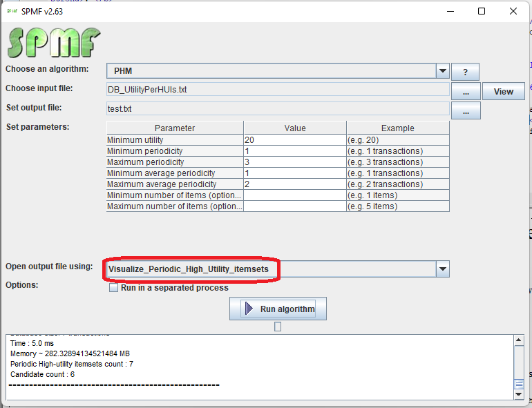This screenshot has height=408, width=532.
Task: Browse for output file using ellipsis button
Action: pyautogui.click(x=466, y=110)
